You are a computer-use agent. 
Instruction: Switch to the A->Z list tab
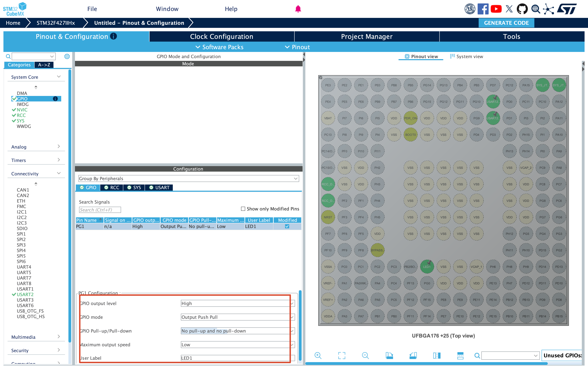44,65
